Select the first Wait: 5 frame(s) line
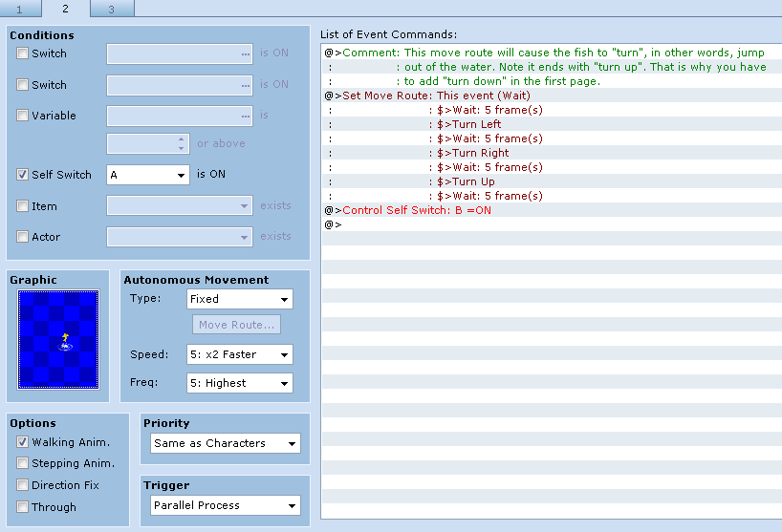The height and width of the screenshot is (532, 782). (552, 110)
